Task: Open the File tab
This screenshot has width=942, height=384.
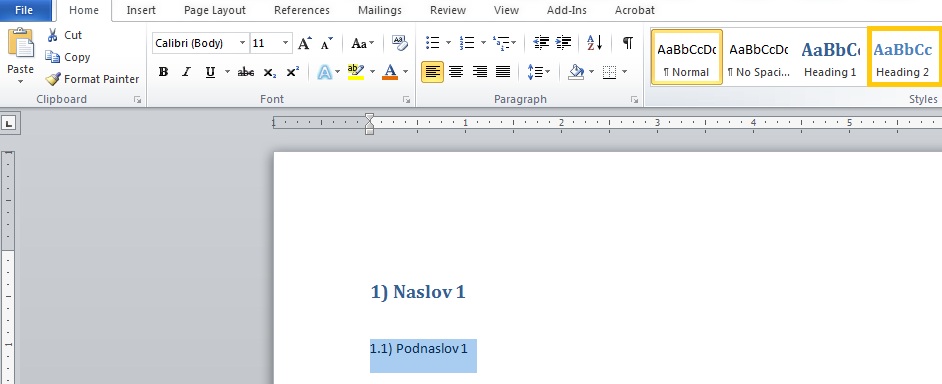Action: tap(24, 10)
